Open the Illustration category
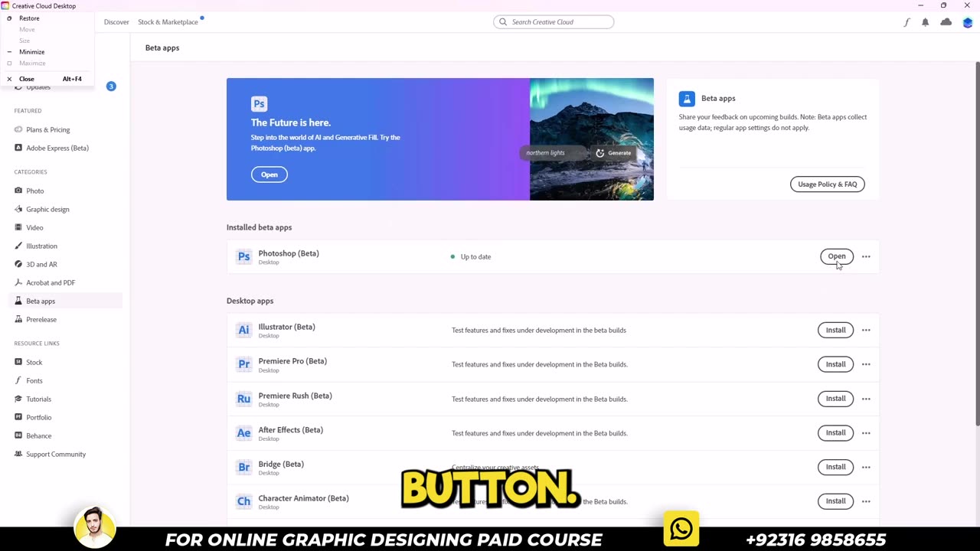This screenshot has height=551, width=980. pos(41,246)
